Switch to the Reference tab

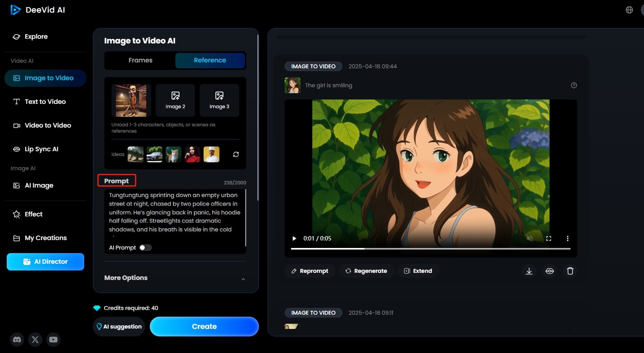point(210,60)
